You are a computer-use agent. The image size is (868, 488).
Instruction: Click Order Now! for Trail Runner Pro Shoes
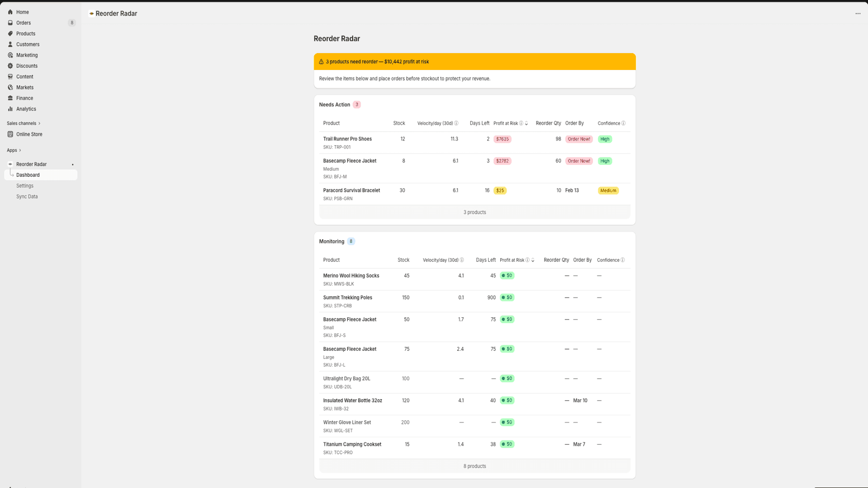coord(579,139)
